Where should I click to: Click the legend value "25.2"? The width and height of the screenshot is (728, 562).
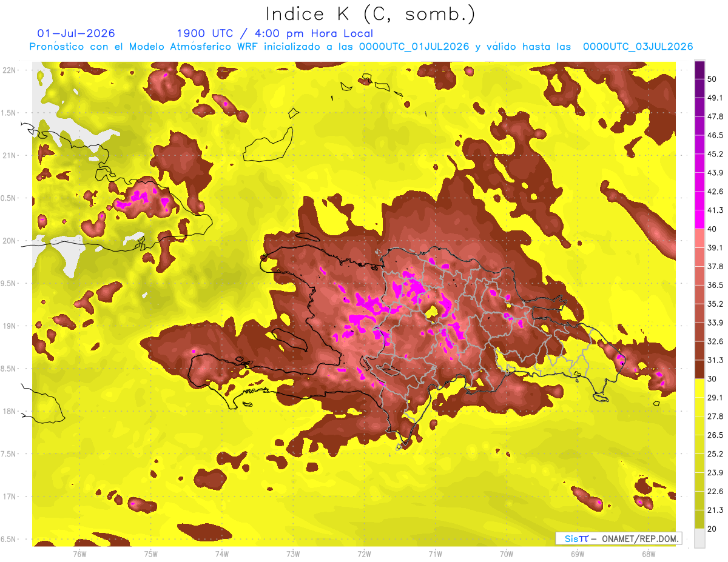click(715, 454)
